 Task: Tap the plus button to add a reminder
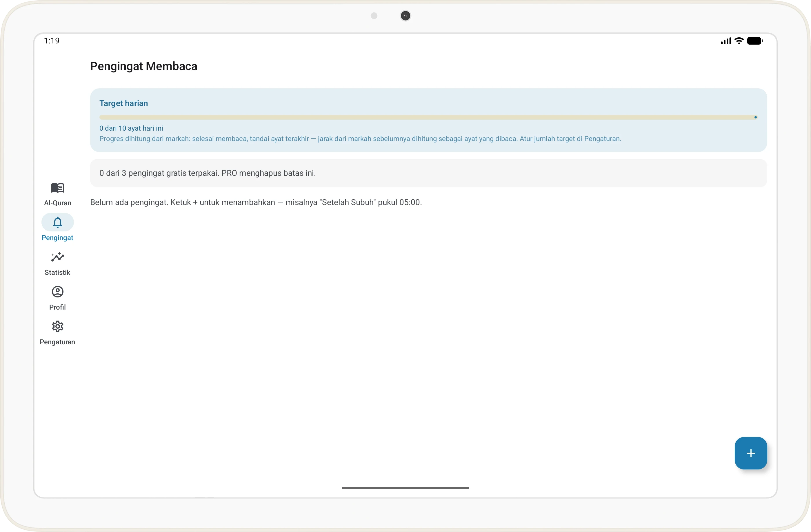click(751, 453)
